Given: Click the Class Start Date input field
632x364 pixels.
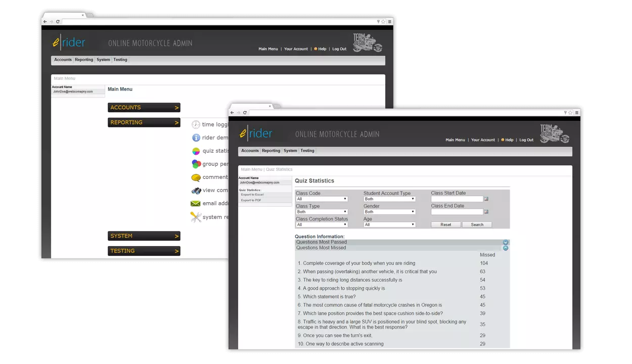Looking at the screenshot, I should 457,199.
